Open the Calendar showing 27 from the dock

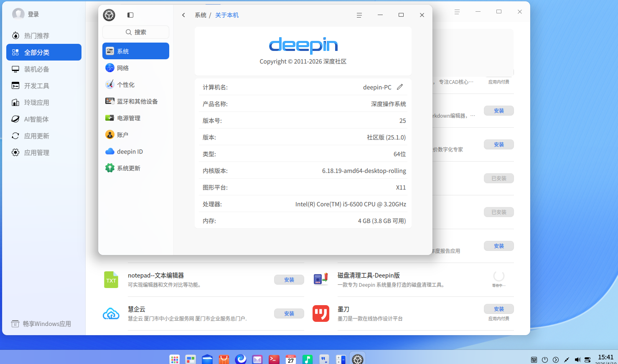pos(290,359)
